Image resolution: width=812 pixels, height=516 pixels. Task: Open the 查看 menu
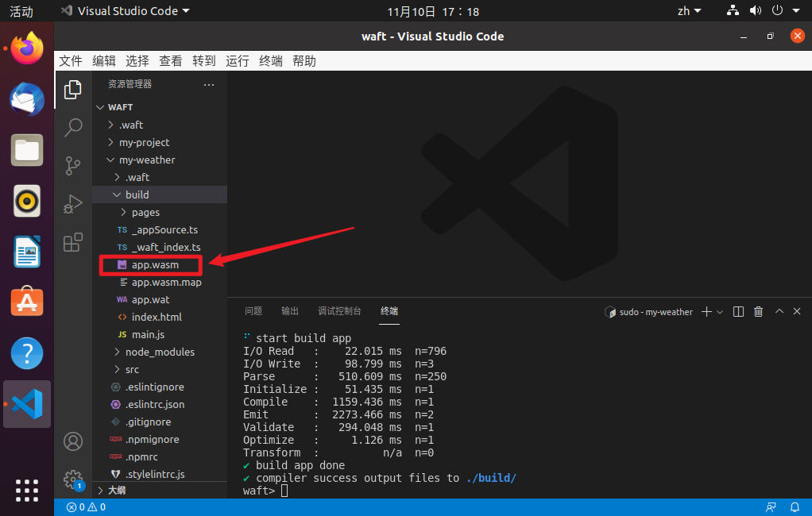(171, 61)
